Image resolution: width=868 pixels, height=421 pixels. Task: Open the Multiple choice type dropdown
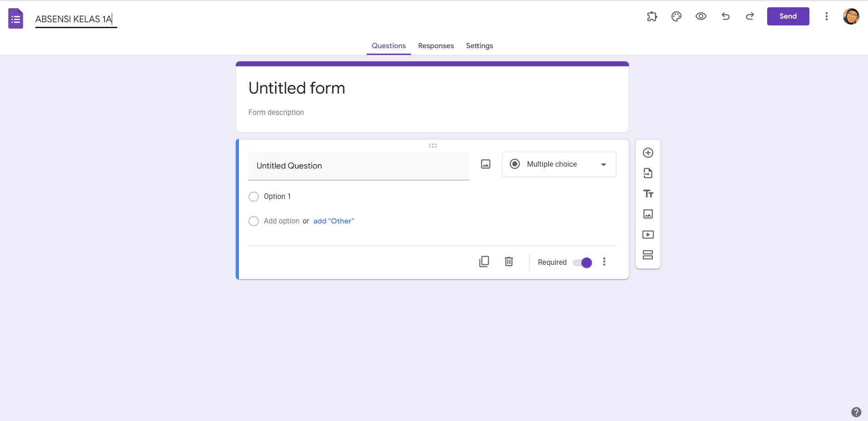pyautogui.click(x=559, y=164)
